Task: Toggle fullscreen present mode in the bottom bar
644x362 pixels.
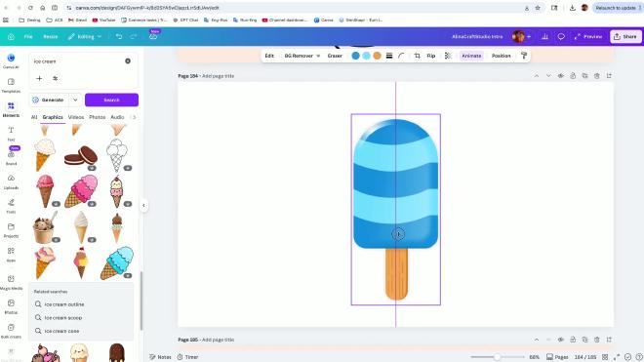Action: [x=617, y=357]
